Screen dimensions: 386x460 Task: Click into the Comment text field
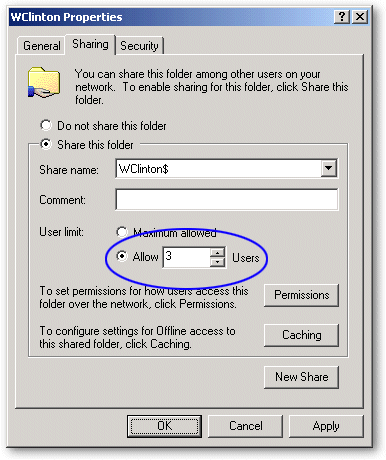[x=227, y=199]
